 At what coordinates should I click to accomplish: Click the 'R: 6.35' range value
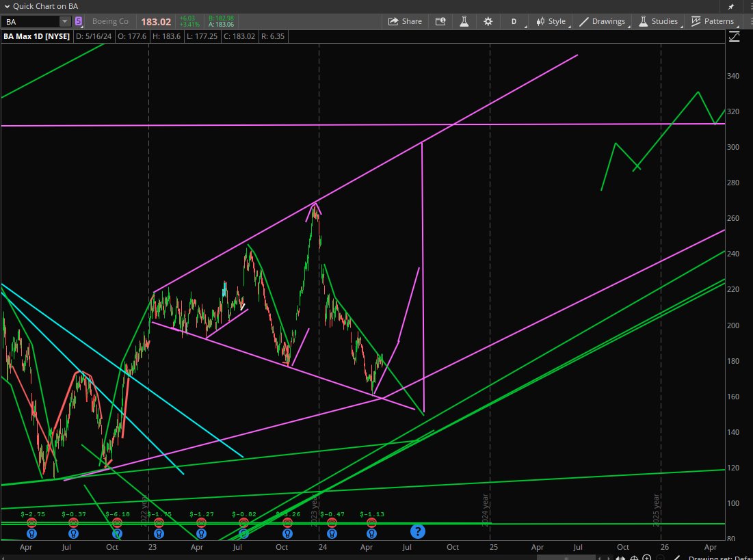(273, 36)
